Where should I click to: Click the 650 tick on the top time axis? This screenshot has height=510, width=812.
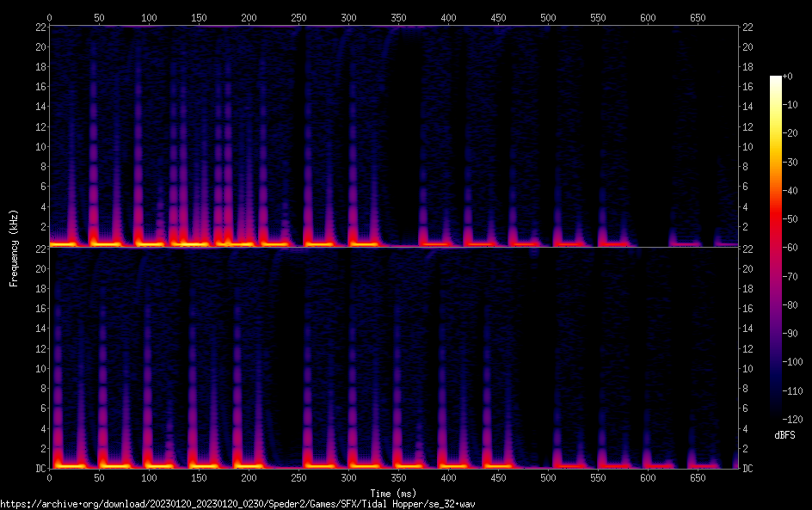pos(697,17)
